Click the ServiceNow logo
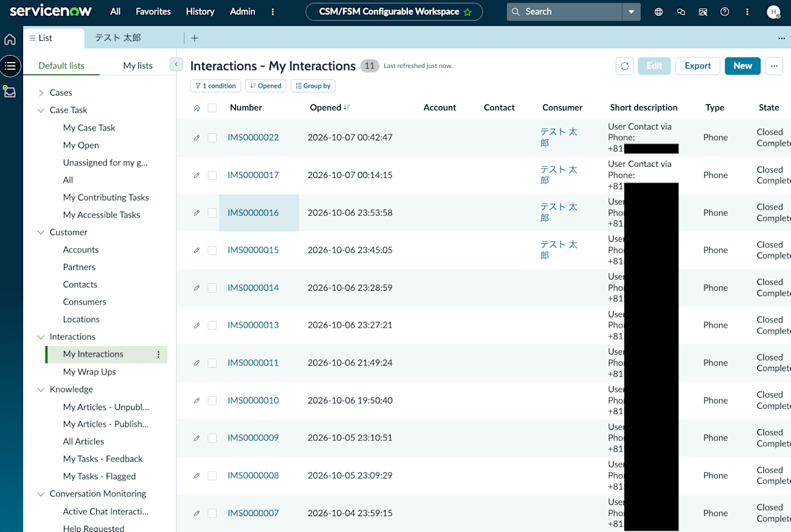Screen dimensions: 791x532 [x=51, y=11]
